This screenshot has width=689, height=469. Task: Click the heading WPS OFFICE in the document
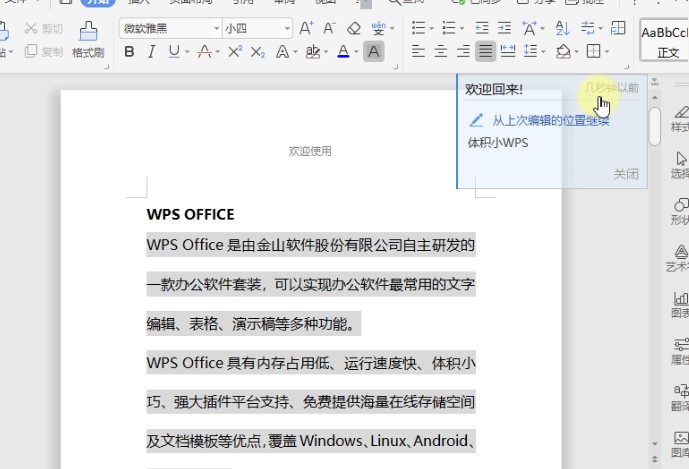tap(190, 215)
